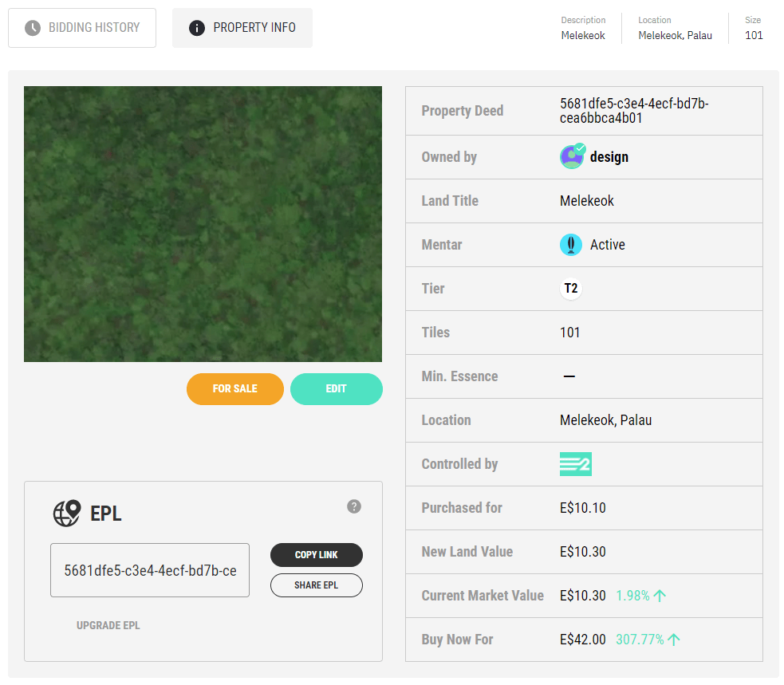The height and width of the screenshot is (685, 784).
Task: Click the T2 tier badge
Action: (x=571, y=289)
